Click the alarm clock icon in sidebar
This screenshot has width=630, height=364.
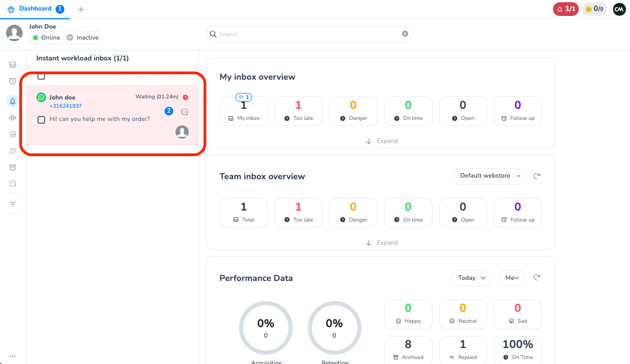13,81
